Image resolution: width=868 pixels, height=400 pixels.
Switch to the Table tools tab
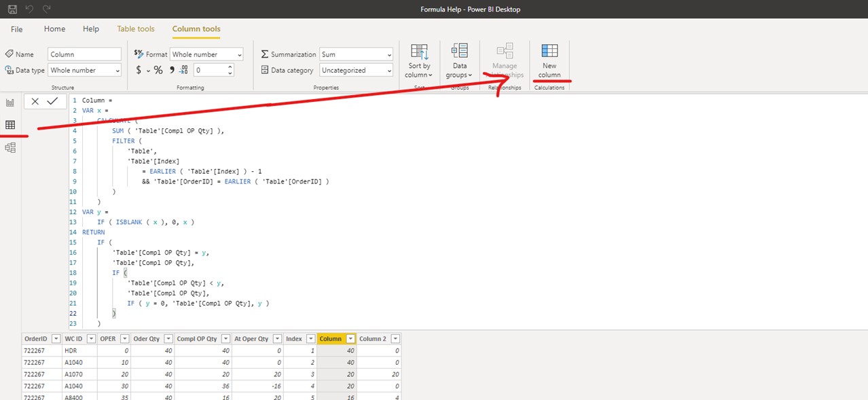tap(136, 29)
